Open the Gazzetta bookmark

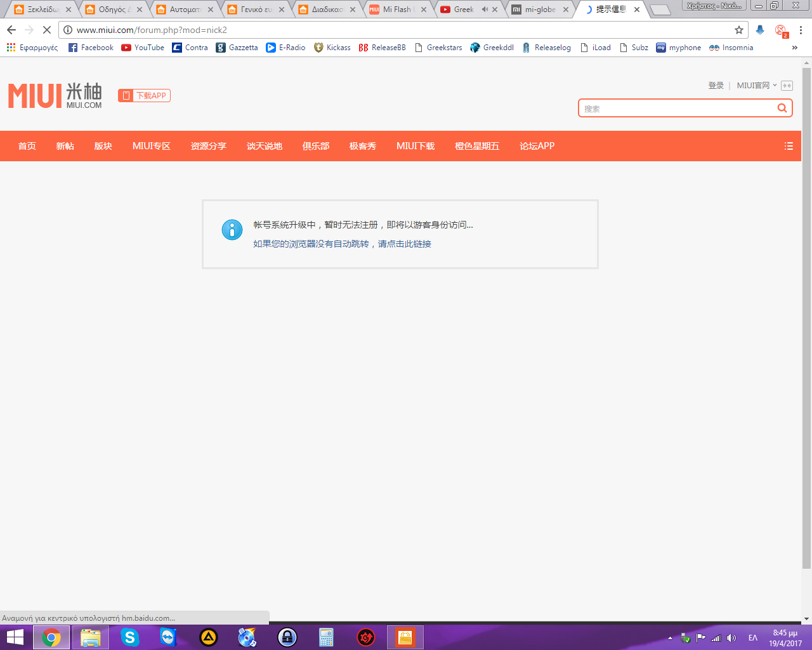[237, 48]
